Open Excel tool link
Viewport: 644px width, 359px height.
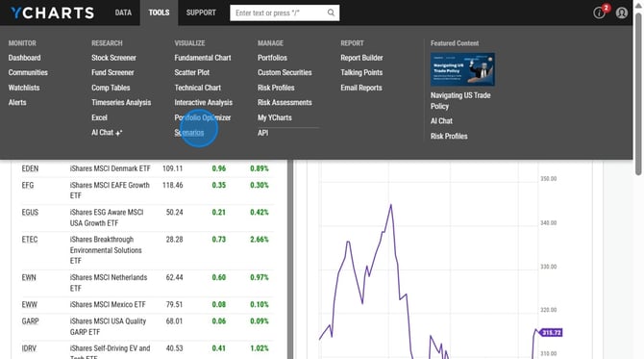click(x=99, y=117)
